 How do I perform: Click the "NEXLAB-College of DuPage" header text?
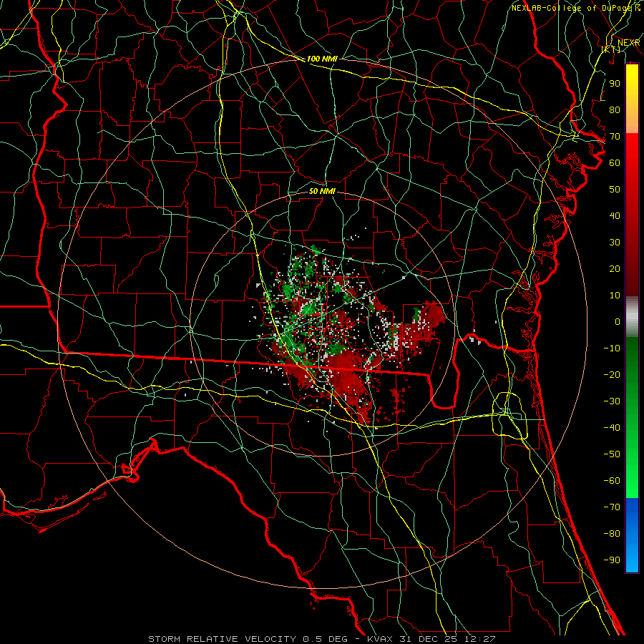pyautogui.click(x=572, y=8)
